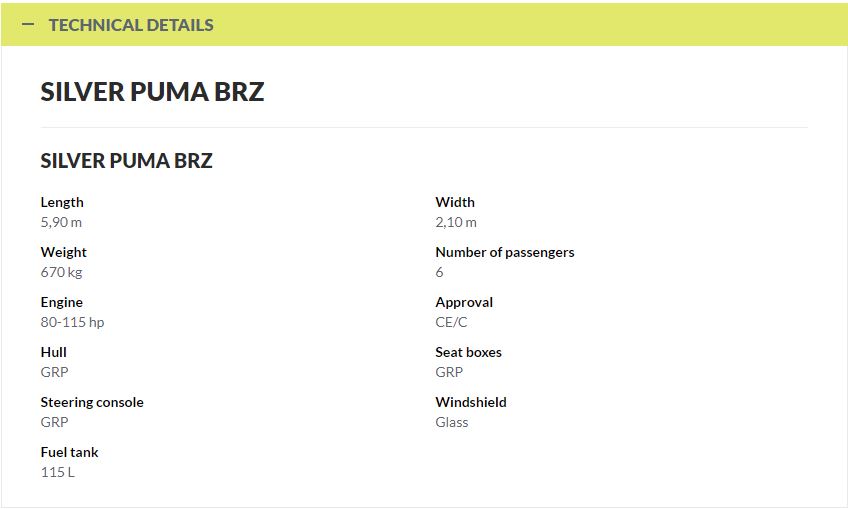
Task: Select the Glass windshield value
Action: coord(452,422)
